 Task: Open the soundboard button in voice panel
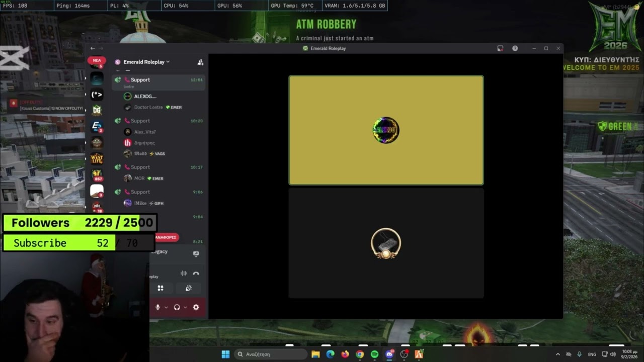189,288
